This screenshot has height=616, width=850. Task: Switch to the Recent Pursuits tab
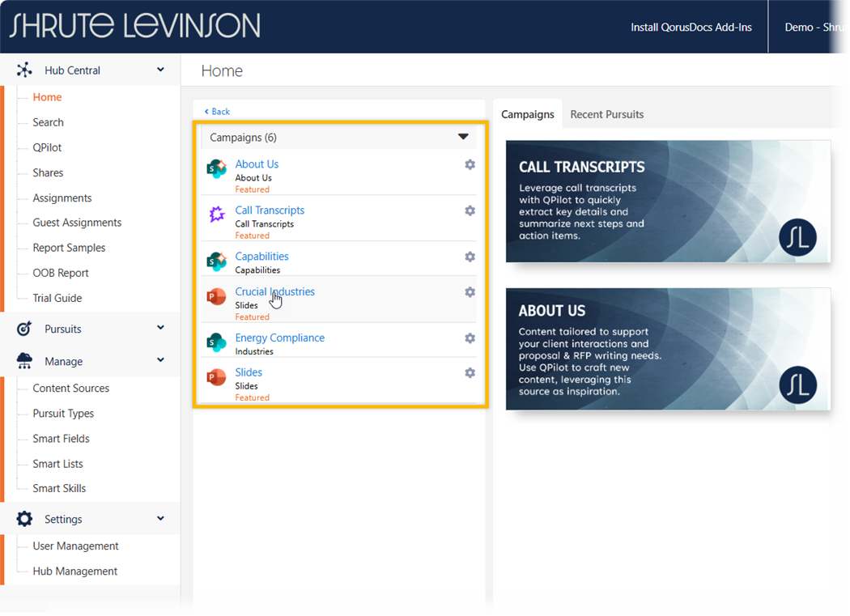[x=606, y=114]
